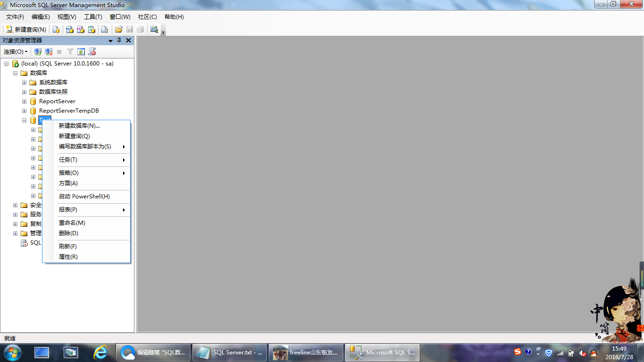Click the script with red cross icon
Screen dimensions: 644x362
pyautogui.click(x=92, y=51)
